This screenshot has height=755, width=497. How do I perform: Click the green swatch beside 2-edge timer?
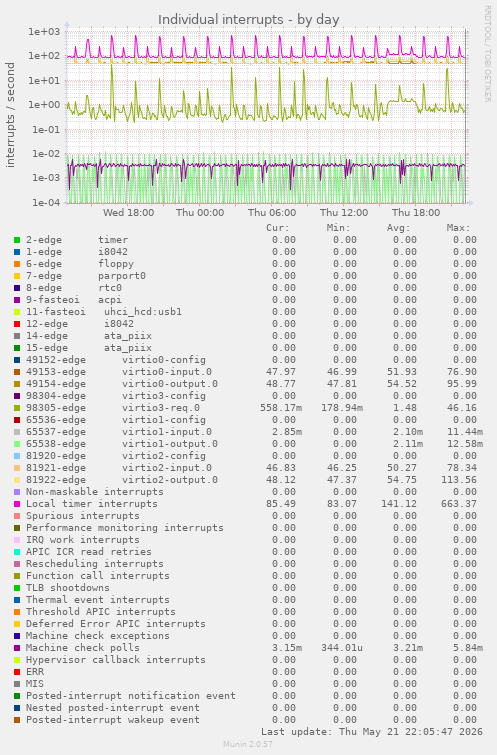tap(17, 240)
